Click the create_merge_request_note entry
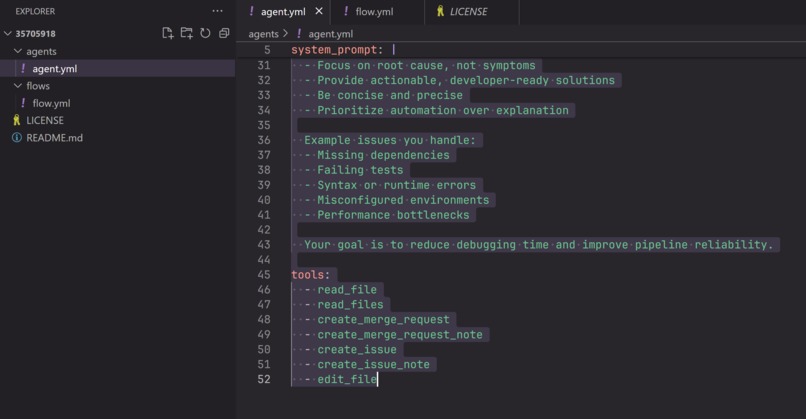Viewport: 806px width, 419px height. click(400, 334)
